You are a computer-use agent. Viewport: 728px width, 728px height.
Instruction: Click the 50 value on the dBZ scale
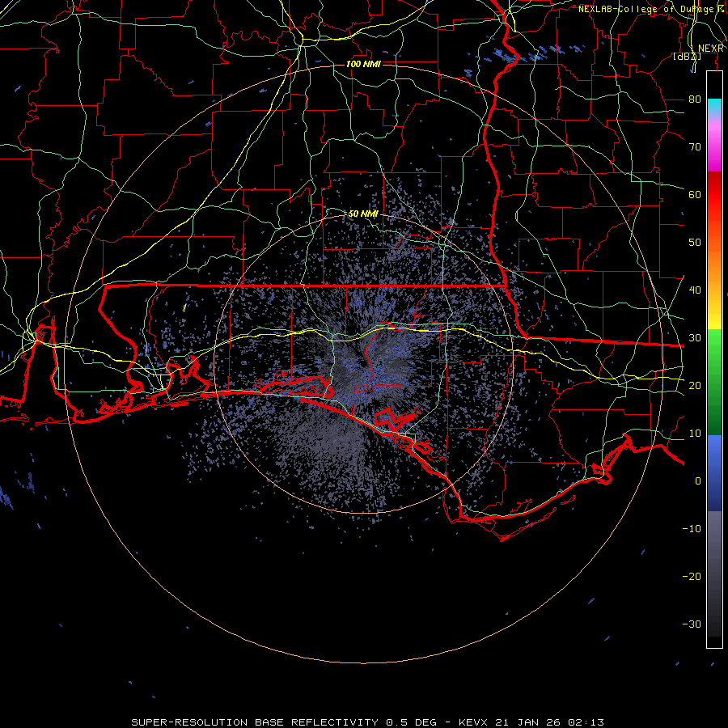695,243
